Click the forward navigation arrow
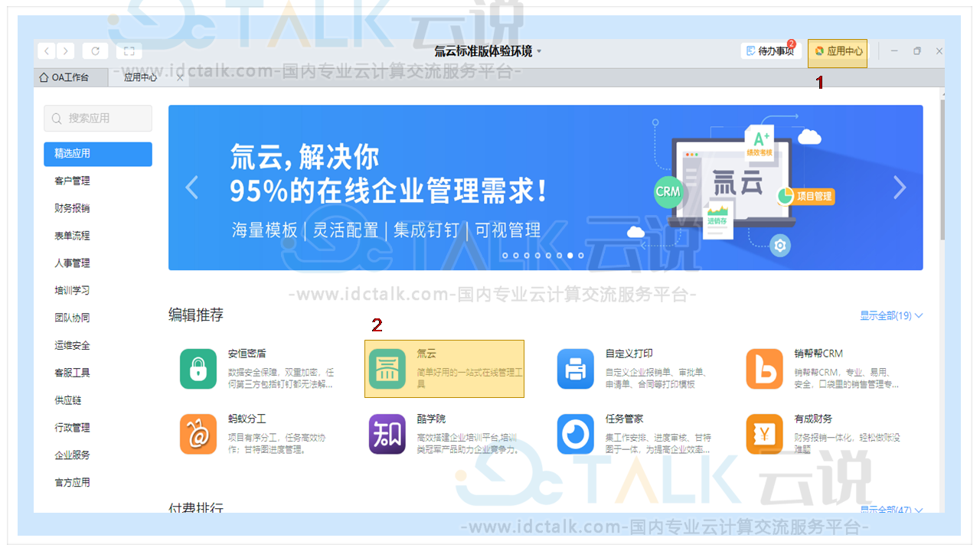Screen dimensions: 980x551 [66, 51]
